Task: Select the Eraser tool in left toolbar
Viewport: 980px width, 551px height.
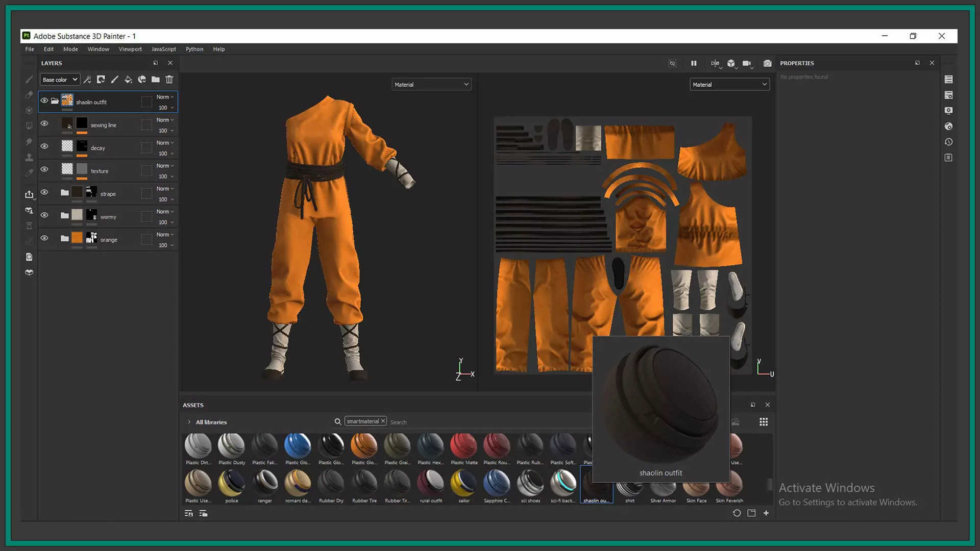Action: click(x=29, y=95)
